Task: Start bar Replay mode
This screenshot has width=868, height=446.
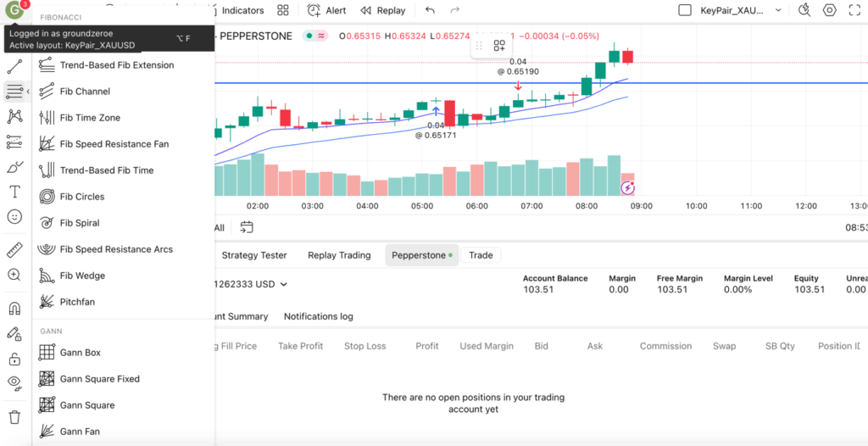Action: coord(382,10)
